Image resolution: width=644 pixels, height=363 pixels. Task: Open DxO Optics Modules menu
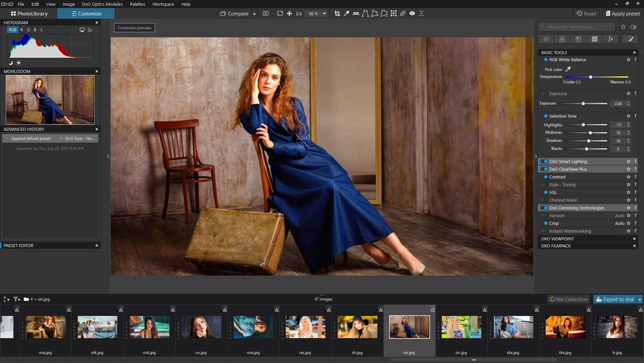(102, 4)
